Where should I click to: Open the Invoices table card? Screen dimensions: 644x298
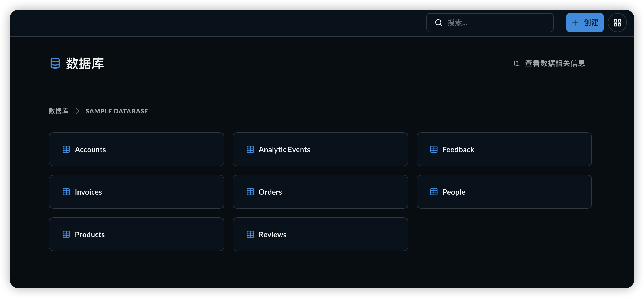pos(136,192)
